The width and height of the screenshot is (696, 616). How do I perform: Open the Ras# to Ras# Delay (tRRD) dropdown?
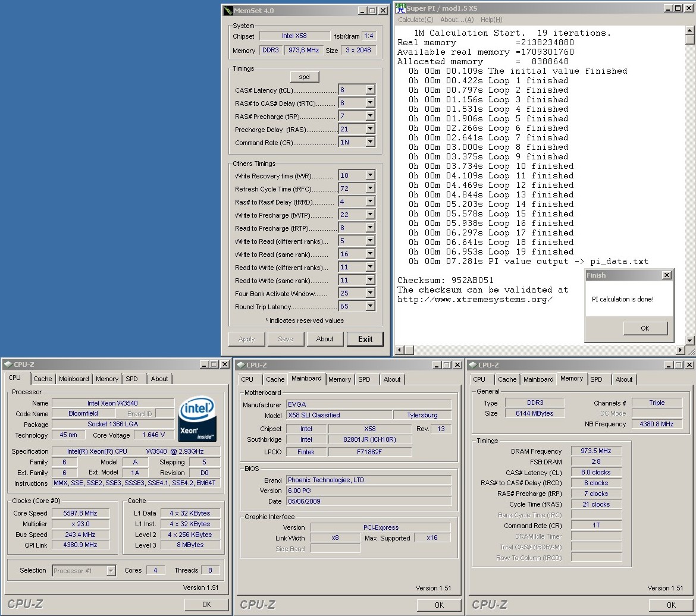tap(370, 202)
